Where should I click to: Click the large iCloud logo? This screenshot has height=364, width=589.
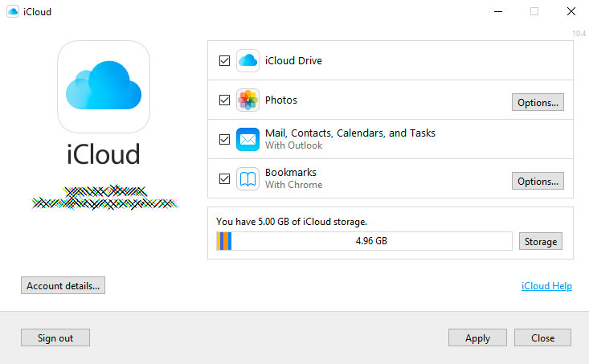click(104, 87)
